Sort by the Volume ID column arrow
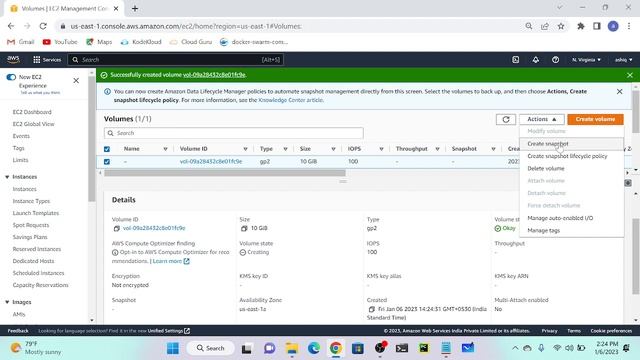The height and width of the screenshot is (360, 640). click(x=245, y=149)
